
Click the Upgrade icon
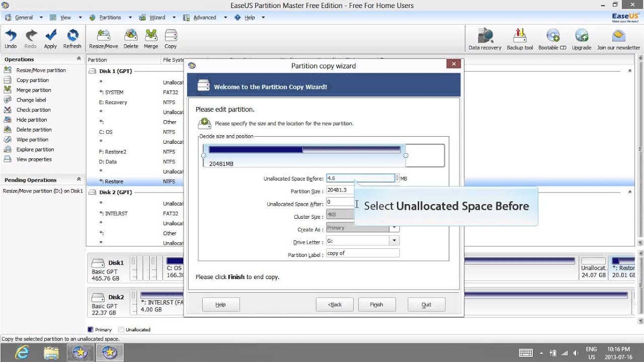coord(582,40)
